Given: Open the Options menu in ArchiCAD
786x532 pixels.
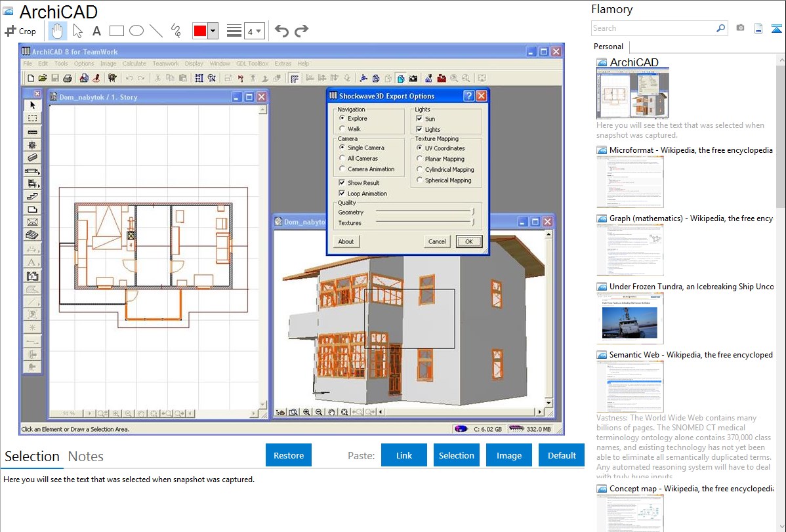Looking at the screenshot, I should point(84,64).
